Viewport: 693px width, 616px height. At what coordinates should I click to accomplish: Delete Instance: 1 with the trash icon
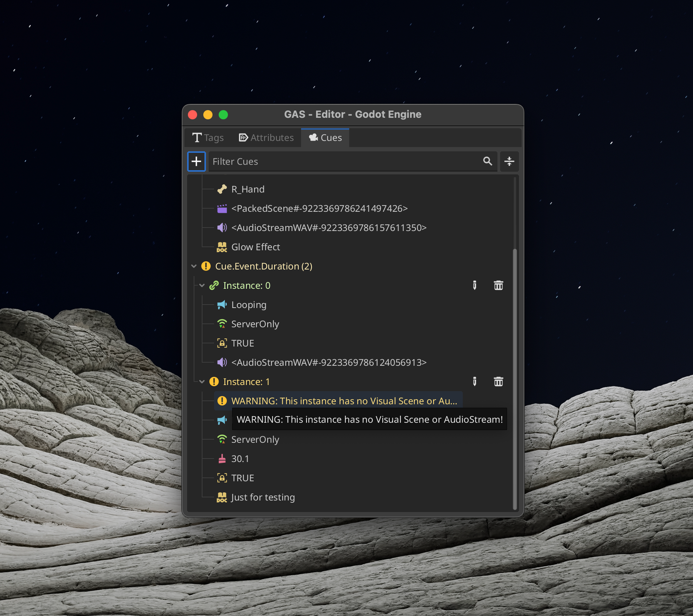499,382
